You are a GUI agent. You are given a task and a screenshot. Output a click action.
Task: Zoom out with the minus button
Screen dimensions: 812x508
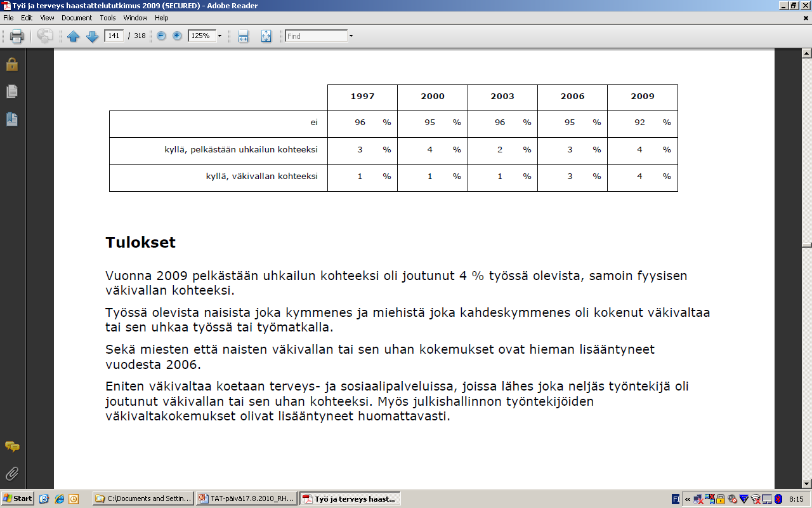click(161, 36)
